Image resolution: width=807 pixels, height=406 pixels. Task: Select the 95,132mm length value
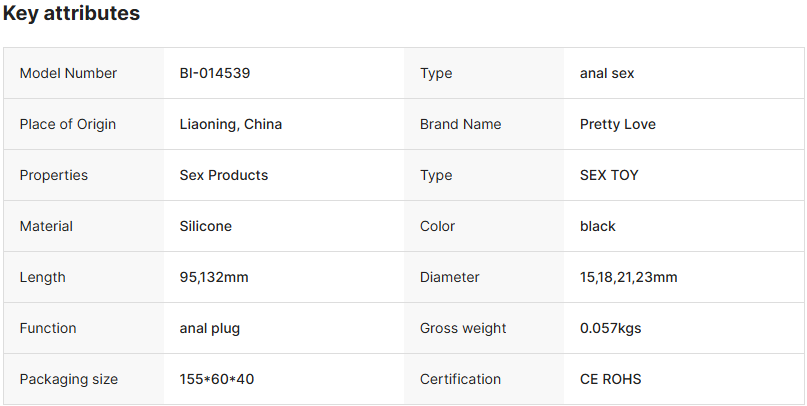(214, 277)
